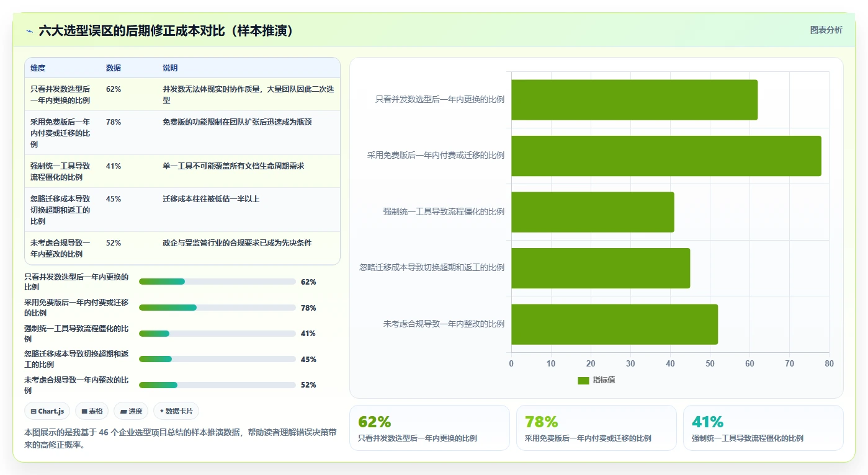Click the 62% value beside progress bar
868x475 pixels.
click(x=308, y=282)
